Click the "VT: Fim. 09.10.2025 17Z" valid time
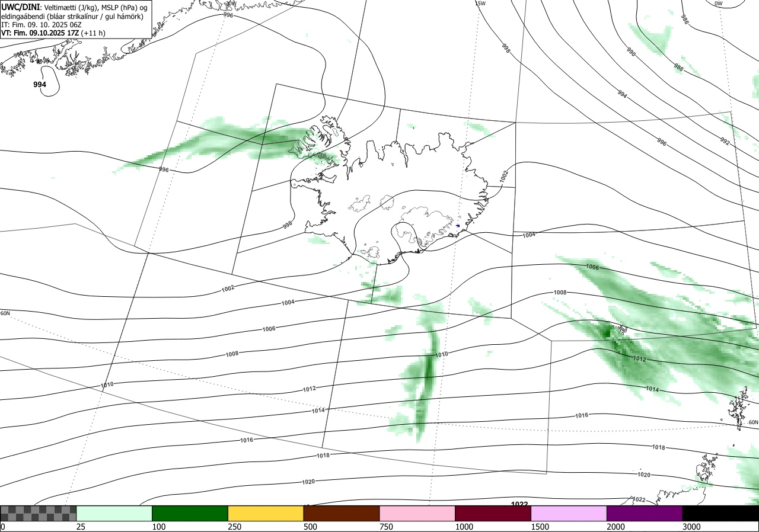The image size is (759, 532). click(40, 33)
